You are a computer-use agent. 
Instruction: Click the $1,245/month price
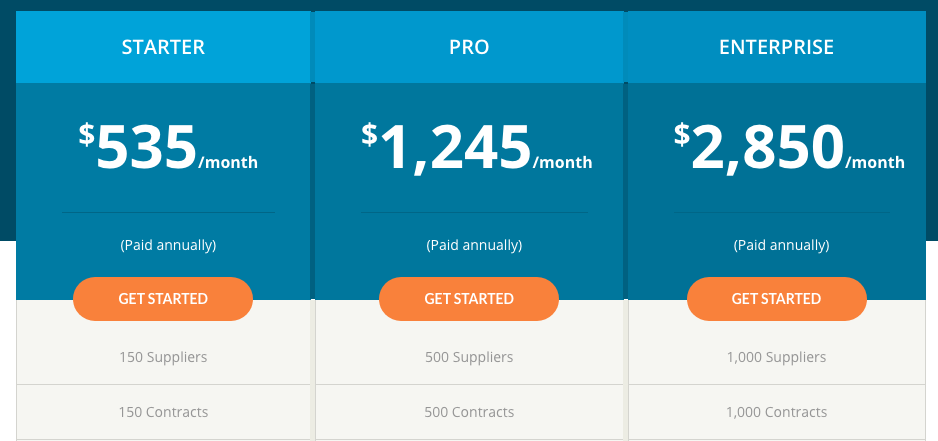477,150
